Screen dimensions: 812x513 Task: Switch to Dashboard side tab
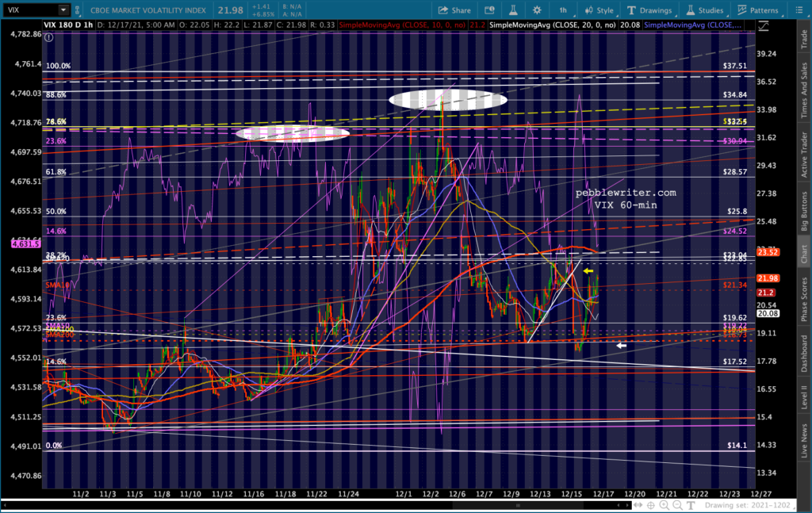click(x=804, y=353)
